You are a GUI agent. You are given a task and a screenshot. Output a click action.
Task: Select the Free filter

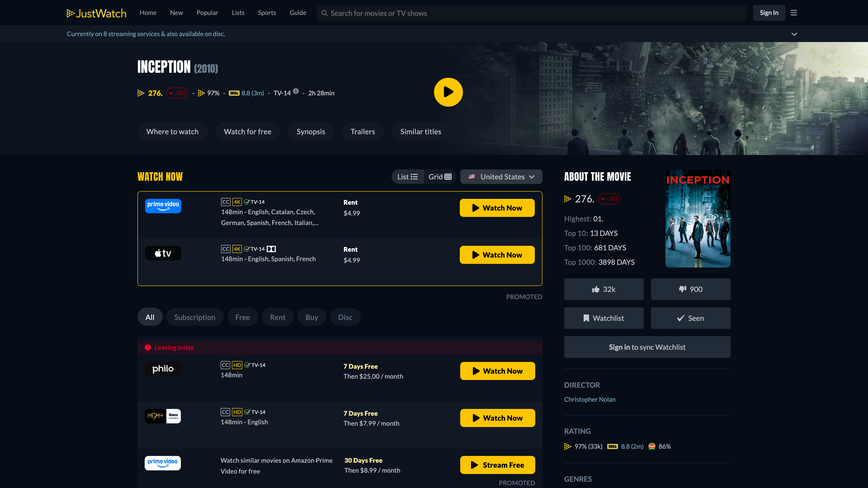(243, 317)
